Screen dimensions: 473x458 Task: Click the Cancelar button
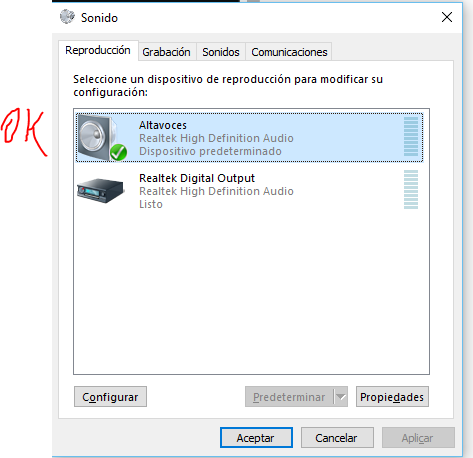[x=337, y=438]
